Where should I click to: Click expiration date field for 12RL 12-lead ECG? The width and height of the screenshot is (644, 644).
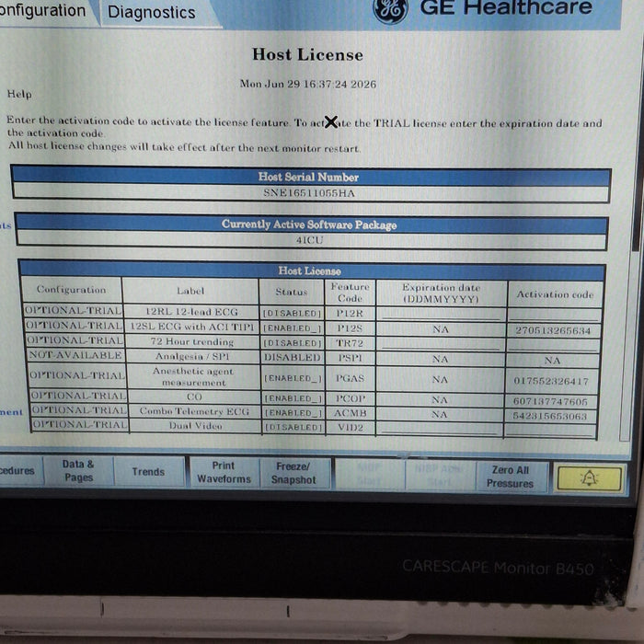click(x=441, y=315)
